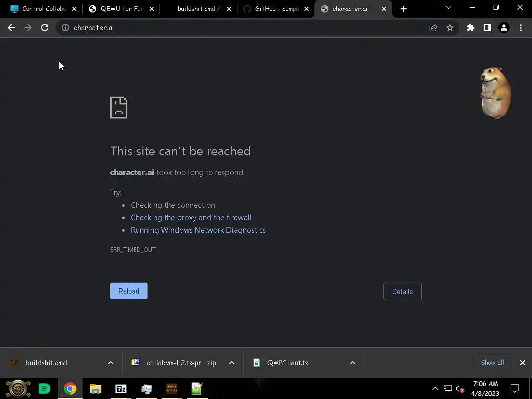Image resolution: width=532 pixels, height=399 pixels.
Task: Open the Start menu orb
Action: [18, 389]
